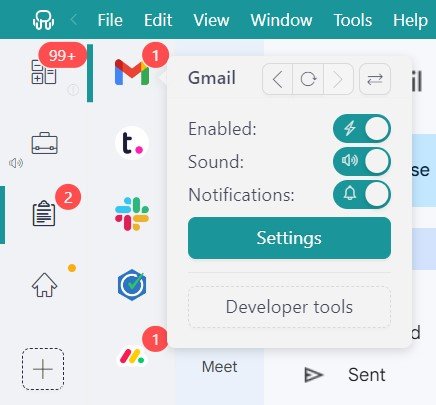This screenshot has width=436, height=405.
Task: Open the Edit menu
Action: [158, 20]
